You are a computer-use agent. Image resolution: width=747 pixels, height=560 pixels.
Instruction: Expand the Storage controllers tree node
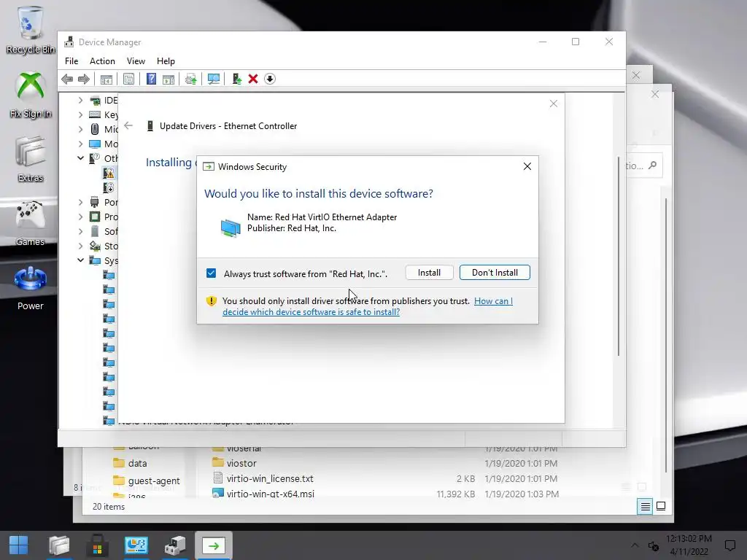click(80, 246)
